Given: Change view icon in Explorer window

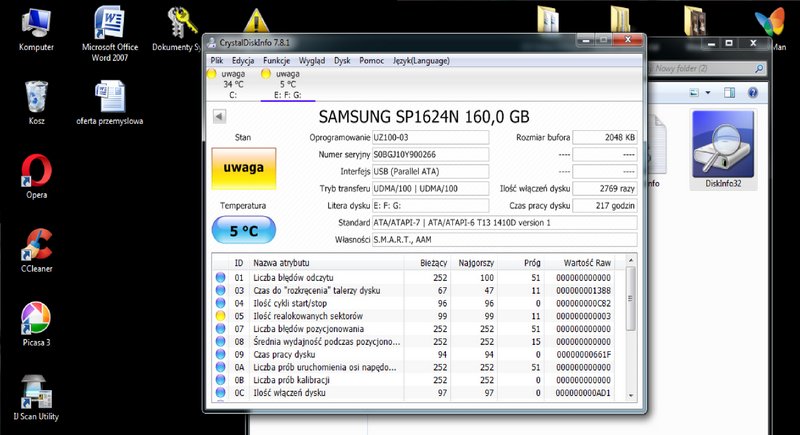Looking at the screenshot, I should pyautogui.click(x=694, y=92).
